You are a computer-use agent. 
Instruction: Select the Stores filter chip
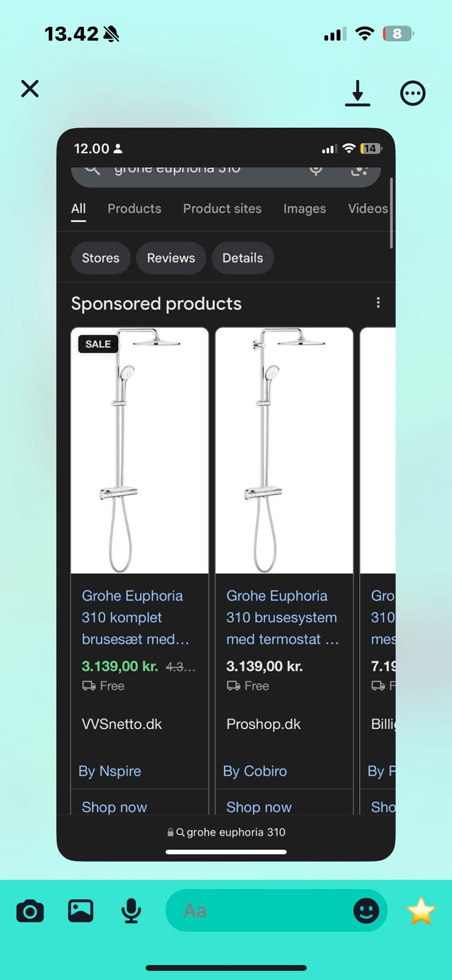100,258
